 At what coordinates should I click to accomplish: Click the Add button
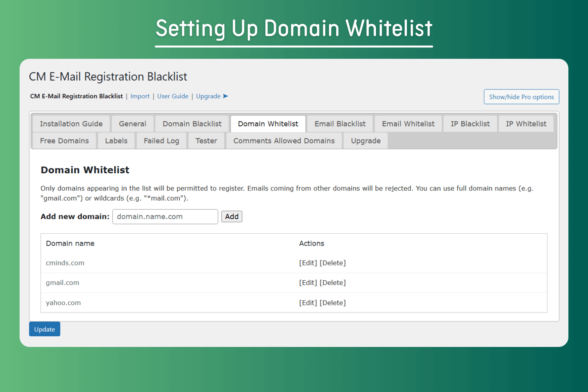[232, 217]
